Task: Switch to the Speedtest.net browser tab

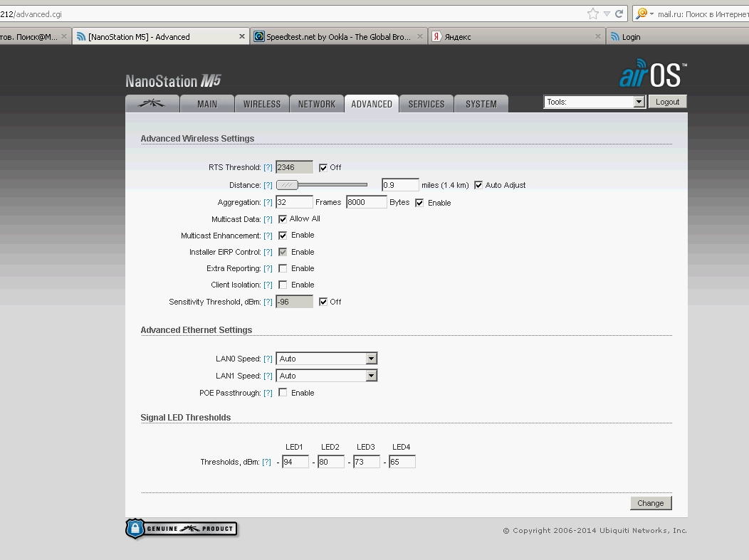Action: click(338, 37)
